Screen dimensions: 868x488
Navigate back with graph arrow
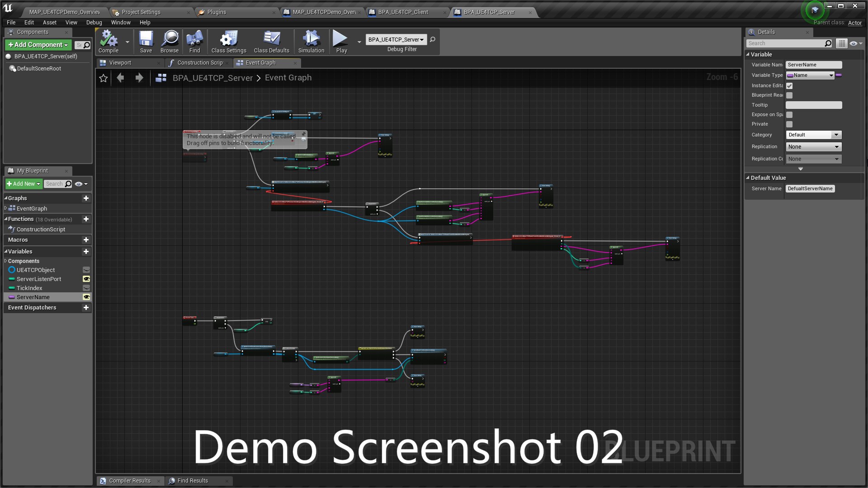(120, 78)
